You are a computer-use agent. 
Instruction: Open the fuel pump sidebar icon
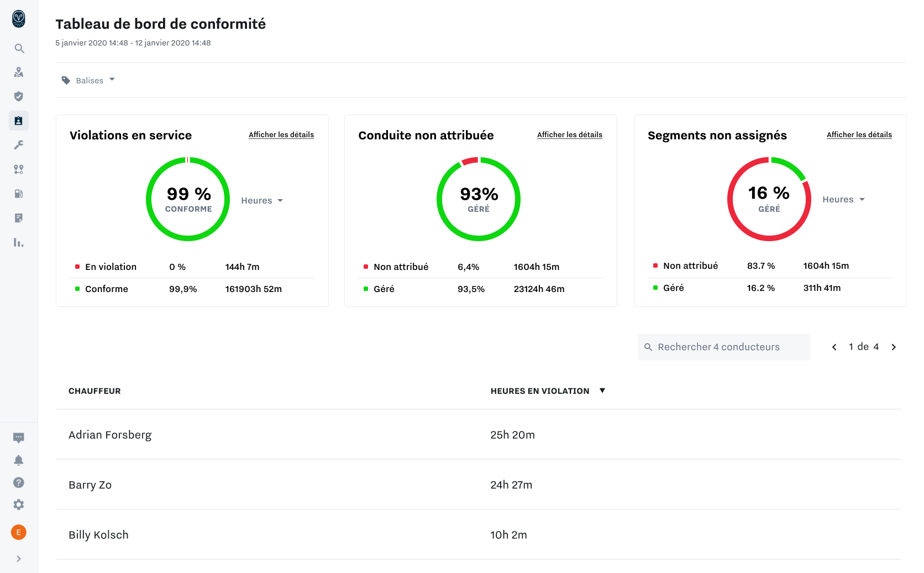tap(19, 194)
